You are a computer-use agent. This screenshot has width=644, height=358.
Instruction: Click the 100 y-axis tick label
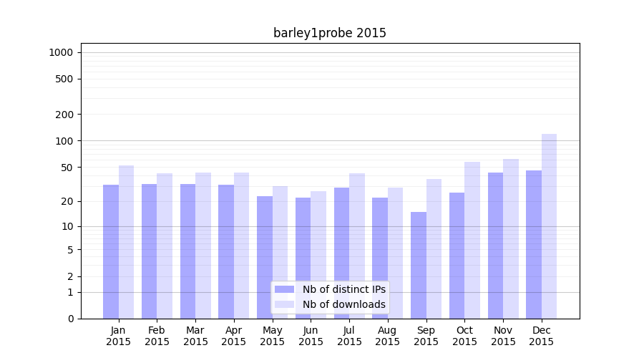[64, 141]
